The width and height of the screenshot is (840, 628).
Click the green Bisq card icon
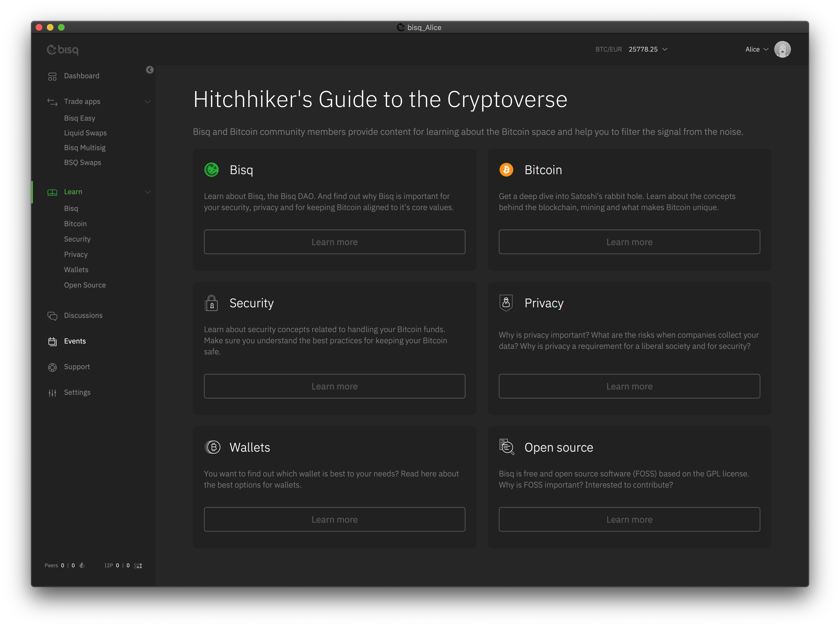tap(212, 170)
